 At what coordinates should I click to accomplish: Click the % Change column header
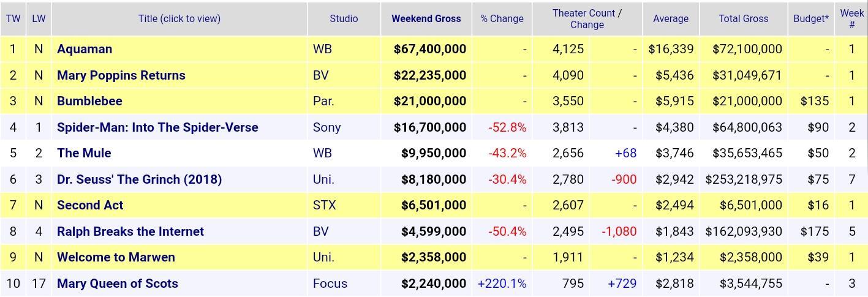tap(502, 18)
